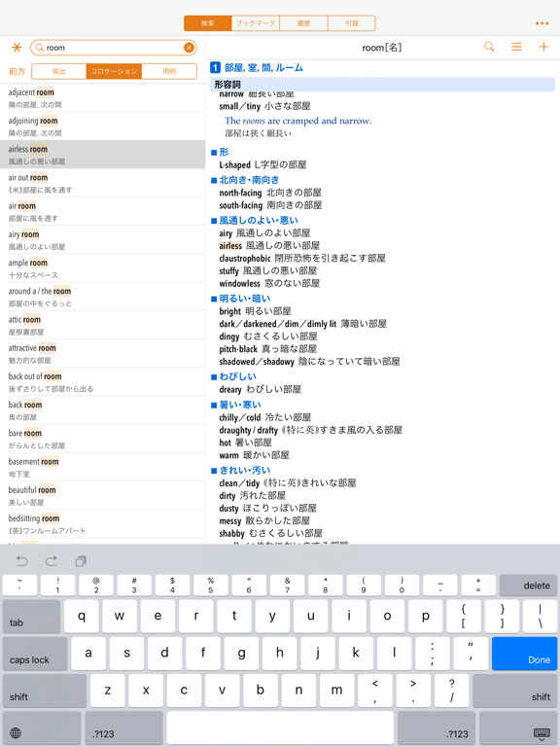This screenshot has height=747, width=560.
Task: Open the back out of room entry
Action: click(102, 381)
